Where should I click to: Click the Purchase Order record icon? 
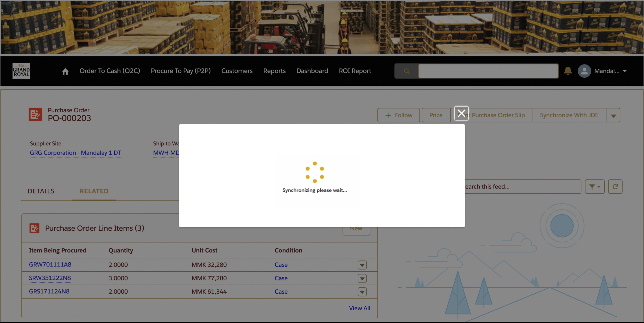[x=35, y=114]
